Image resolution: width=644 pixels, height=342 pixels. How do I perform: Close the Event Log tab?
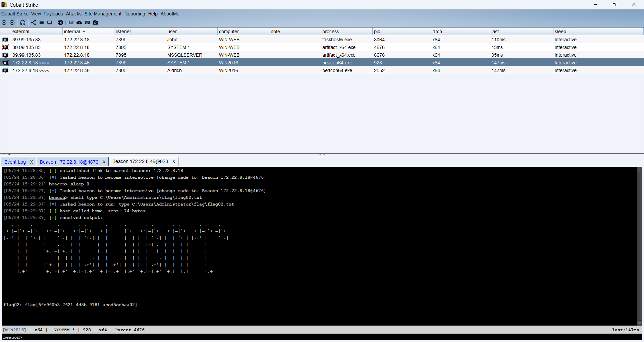click(32, 162)
